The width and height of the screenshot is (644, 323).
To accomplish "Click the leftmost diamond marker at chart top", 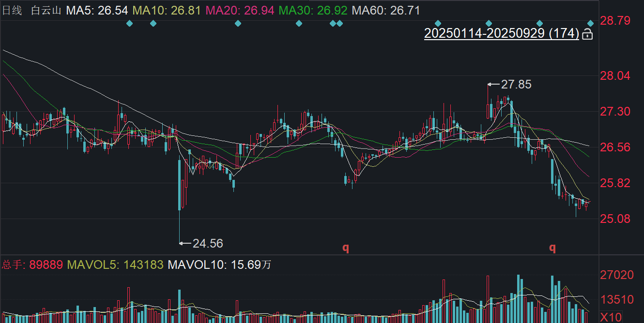I will coord(129,23).
